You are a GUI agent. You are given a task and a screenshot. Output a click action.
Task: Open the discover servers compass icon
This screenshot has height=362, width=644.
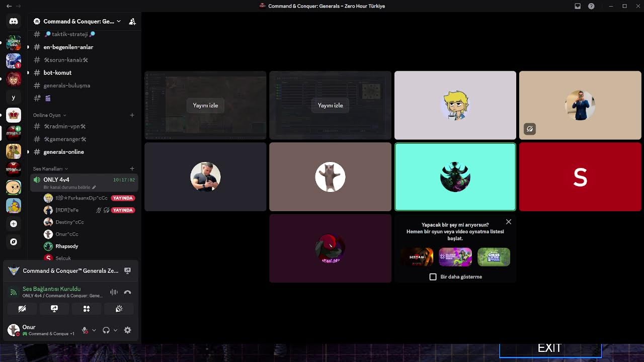pyautogui.click(x=14, y=242)
